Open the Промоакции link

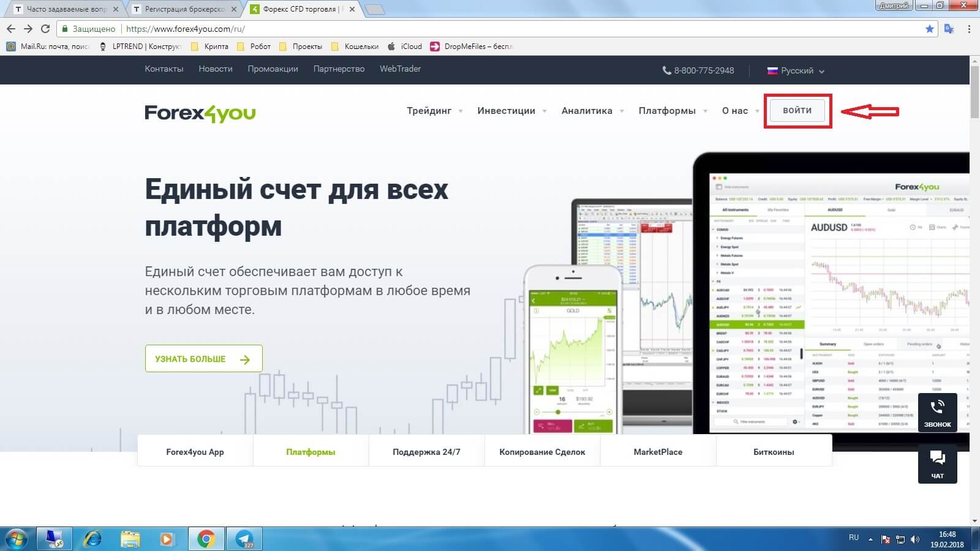[273, 69]
